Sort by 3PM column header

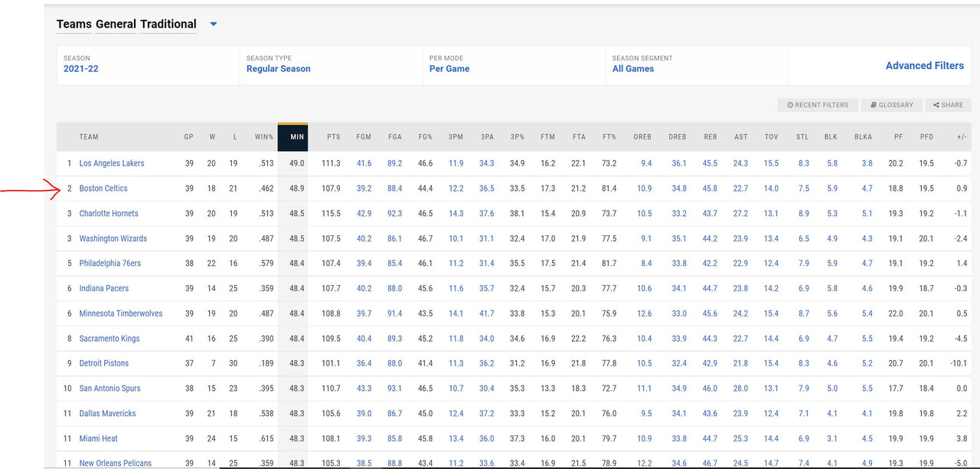(x=456, y=137)
